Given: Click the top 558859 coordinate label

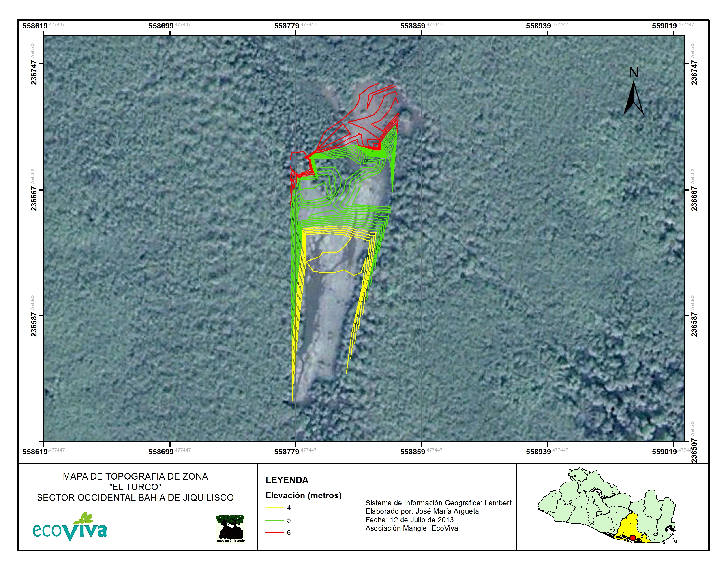Looking at the screenshot, I should (x=413, y=26).
